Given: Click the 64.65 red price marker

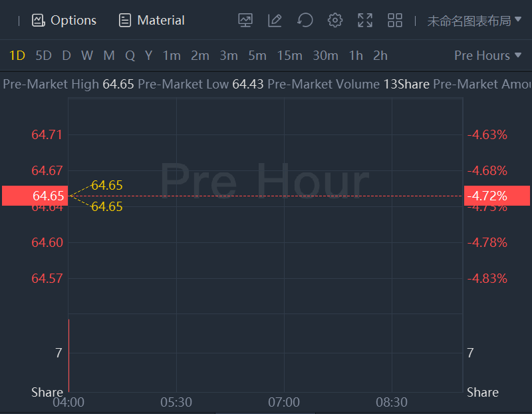Looking at the screenshot, I should pos(35,196).
